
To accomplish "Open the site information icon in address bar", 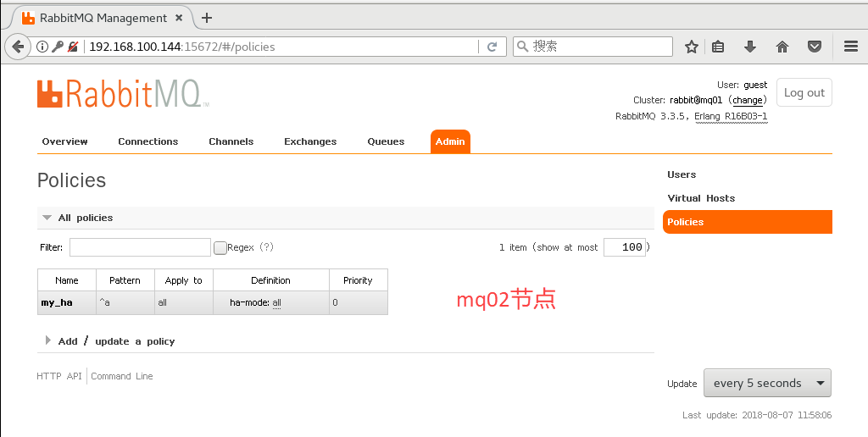I will pyautogui.click(x=42, y=47).
